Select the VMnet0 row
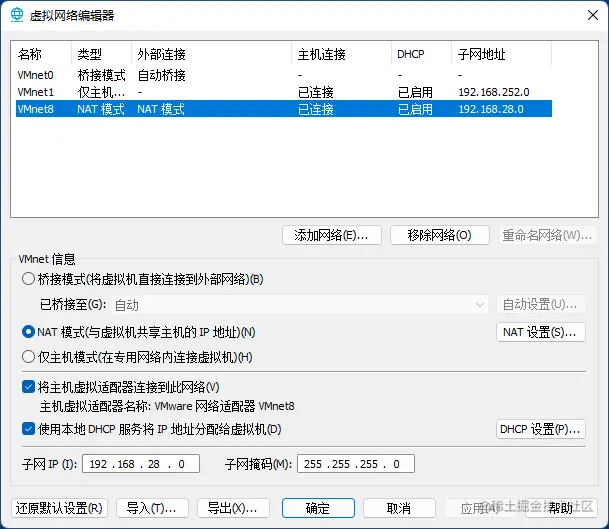The image size is (609, 529). coord(284,75)
